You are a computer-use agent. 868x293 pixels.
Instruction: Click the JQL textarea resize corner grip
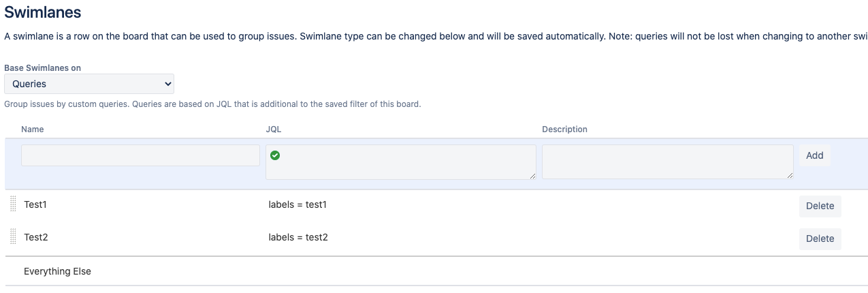pyautogui.click(x=532, y=176)
